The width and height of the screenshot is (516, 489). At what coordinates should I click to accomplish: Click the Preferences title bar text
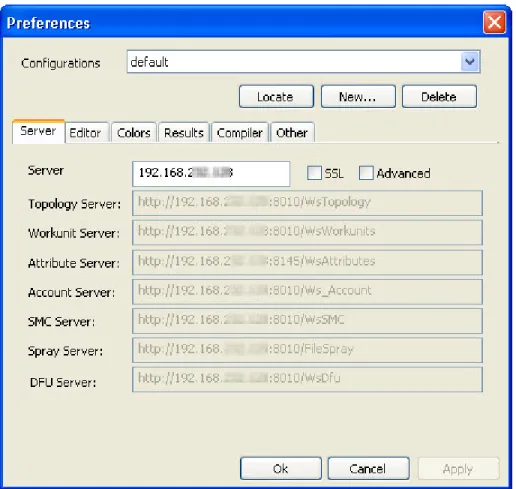click(x=48, y=23)
